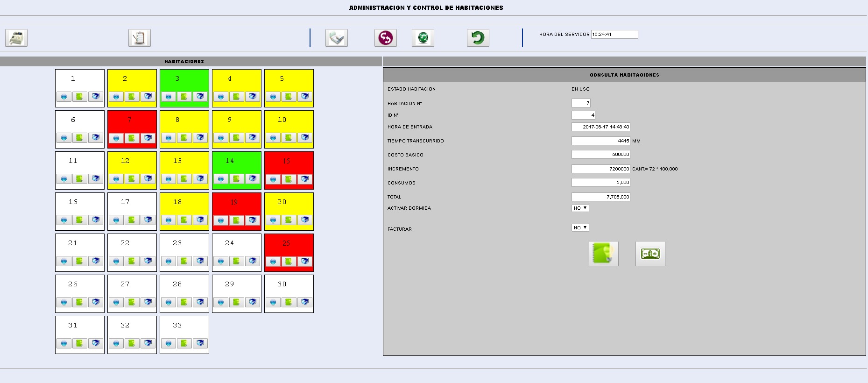868x383 pixels.
Task: Click the green notebook icon in room 2
Action: (x=132, y=97)
